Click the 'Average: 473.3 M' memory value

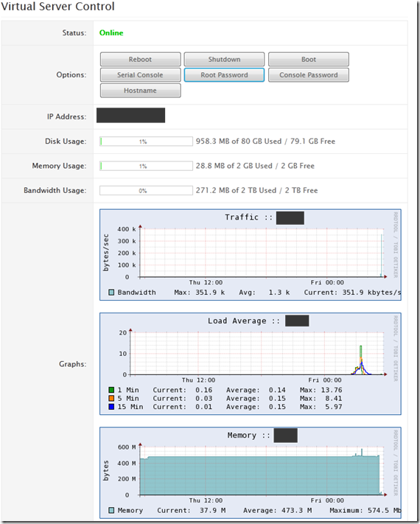point(277,510)
